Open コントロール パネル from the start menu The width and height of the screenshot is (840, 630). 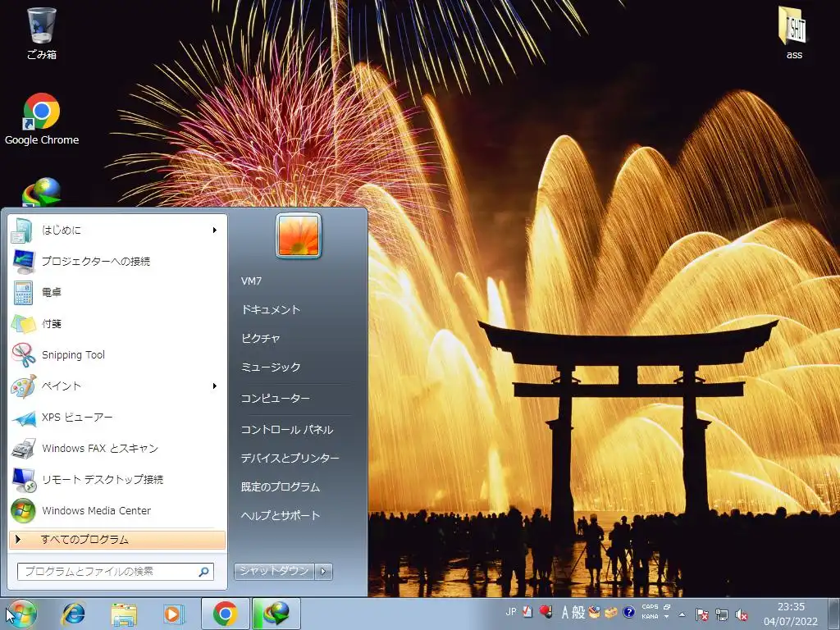[x=287, y=430]
